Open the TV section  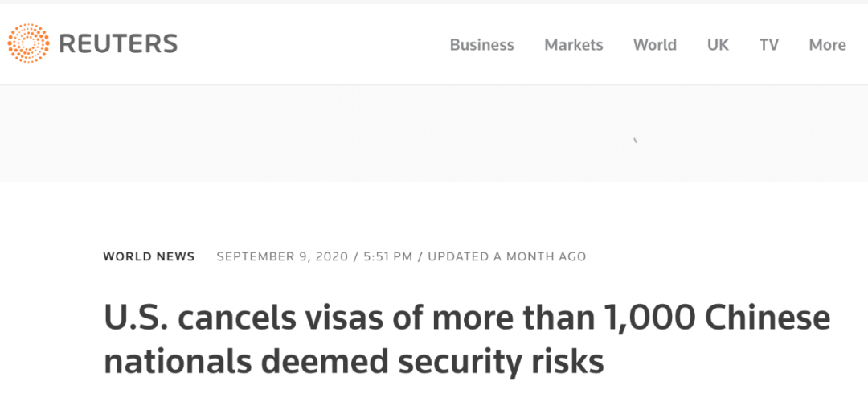(x=769, y=45)
